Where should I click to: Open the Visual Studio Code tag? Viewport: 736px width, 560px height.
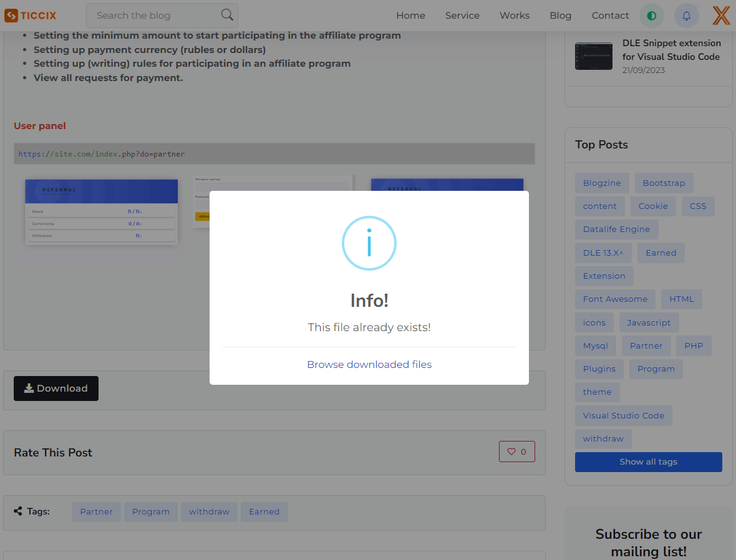623,415
